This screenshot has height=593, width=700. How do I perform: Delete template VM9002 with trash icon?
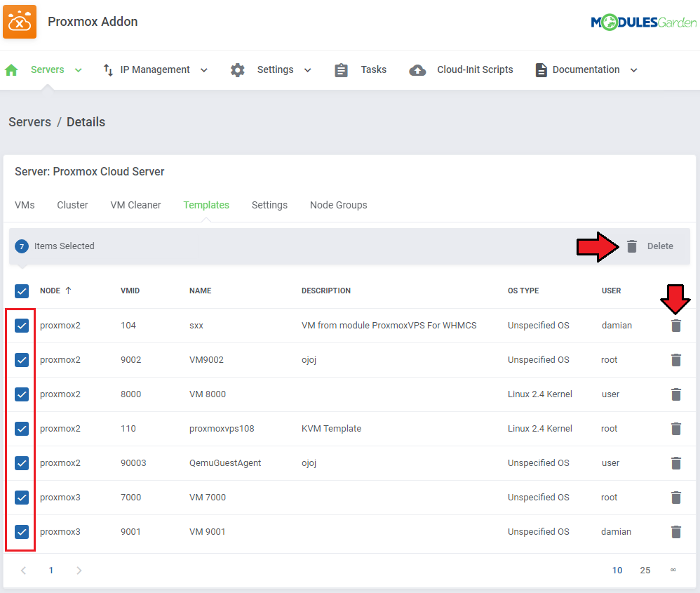point(676,360)
